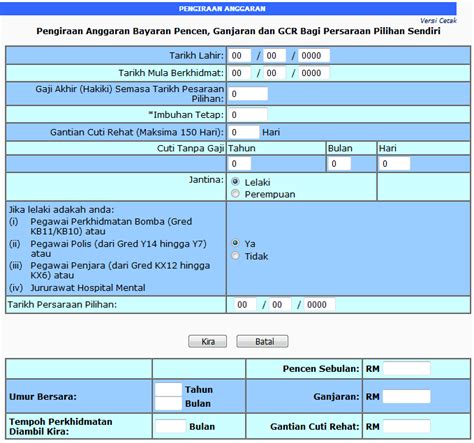474x443 pixels.
Task: Click the 'Pencen Sebulan:' label
Action: click(321, 369)
